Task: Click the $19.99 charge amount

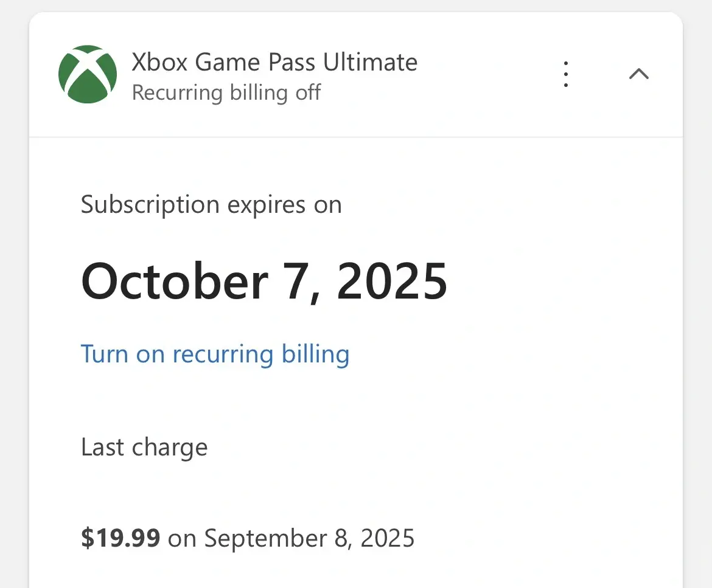Action: point(120,538)
